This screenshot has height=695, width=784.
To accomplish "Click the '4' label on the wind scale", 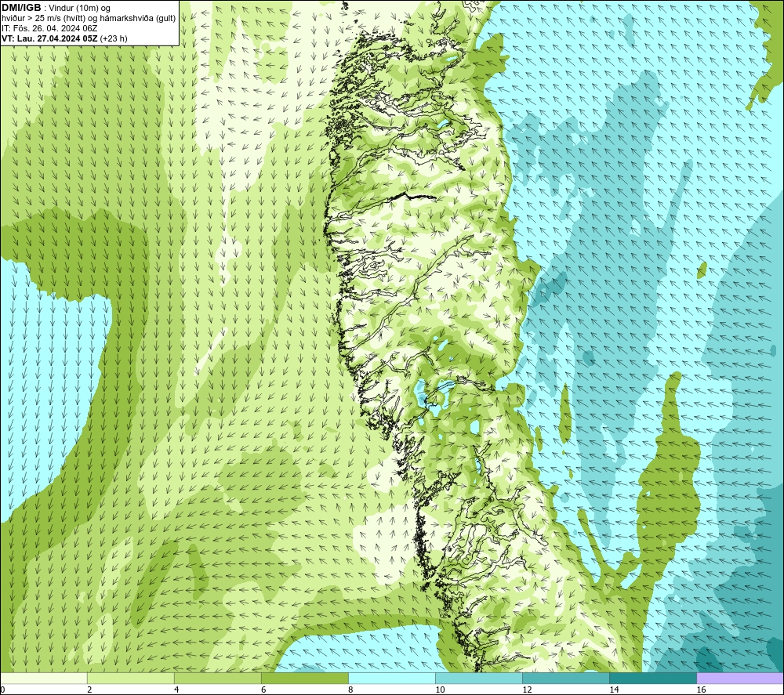I will coord(177,690).
